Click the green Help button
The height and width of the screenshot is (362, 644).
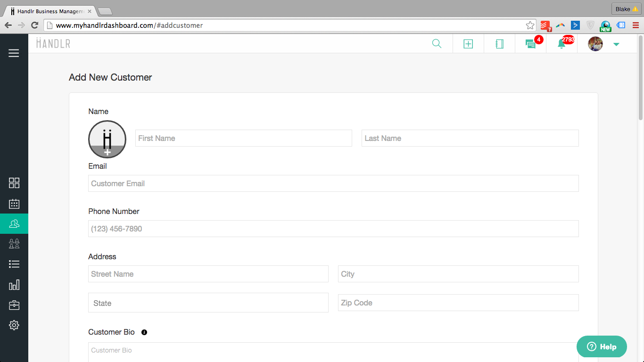coord(602,346)
